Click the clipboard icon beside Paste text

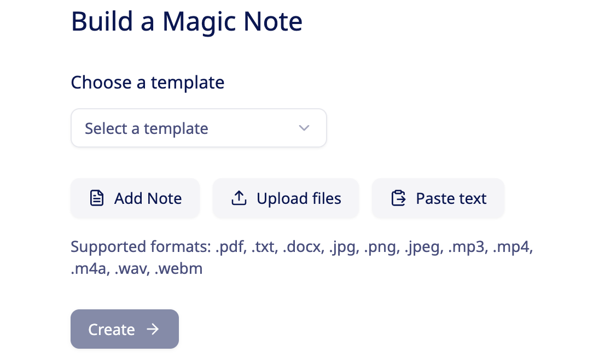pyautogui.click(x=399, y=198)
